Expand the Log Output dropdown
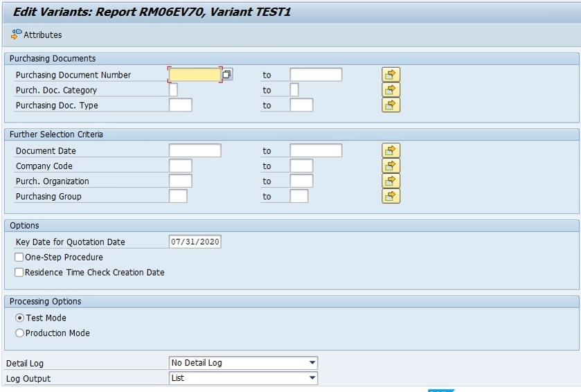 312,378
